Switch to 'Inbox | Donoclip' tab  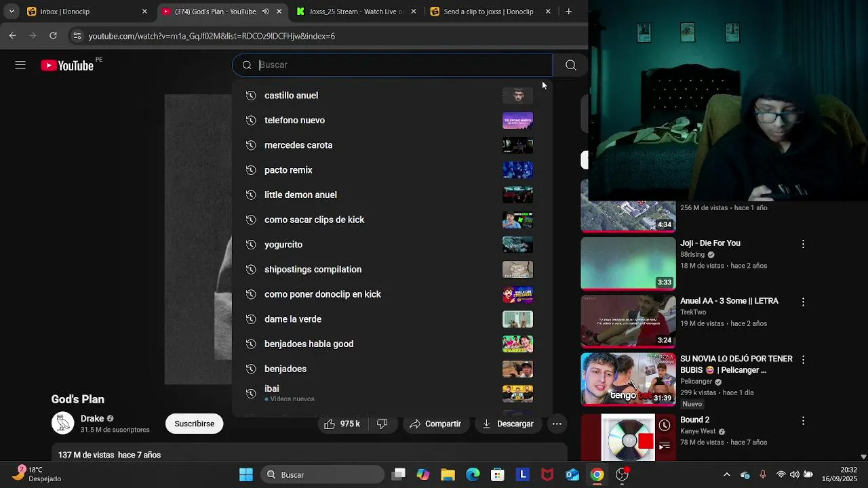pos(85,12)
